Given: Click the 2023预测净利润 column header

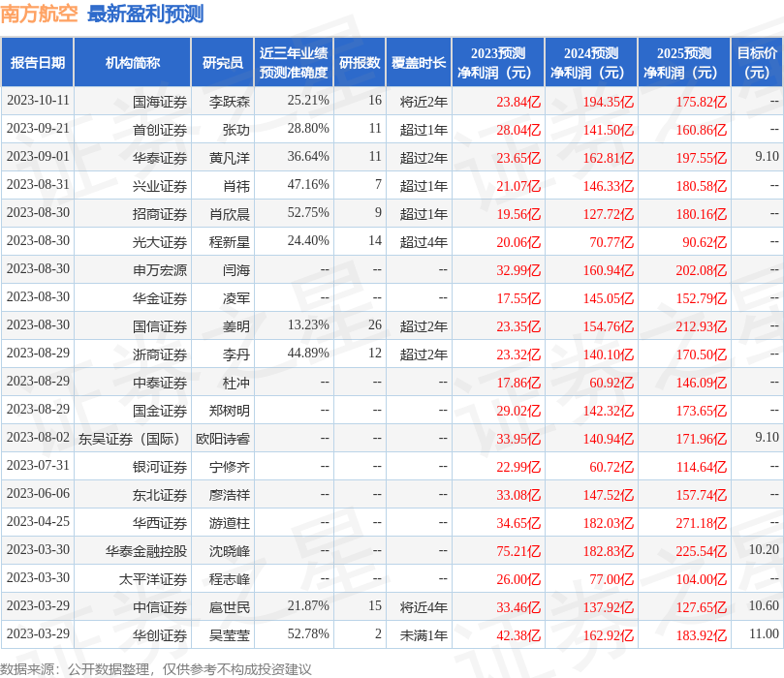Looking at the screenshot, I should pyautogui.click(x=498, y=62).
